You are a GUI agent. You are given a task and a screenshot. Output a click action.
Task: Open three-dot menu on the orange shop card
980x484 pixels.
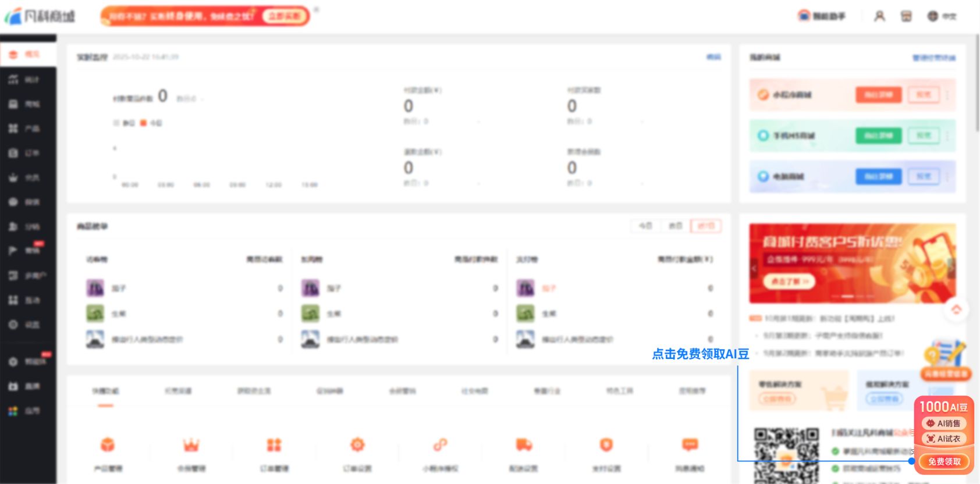point(948,95)
